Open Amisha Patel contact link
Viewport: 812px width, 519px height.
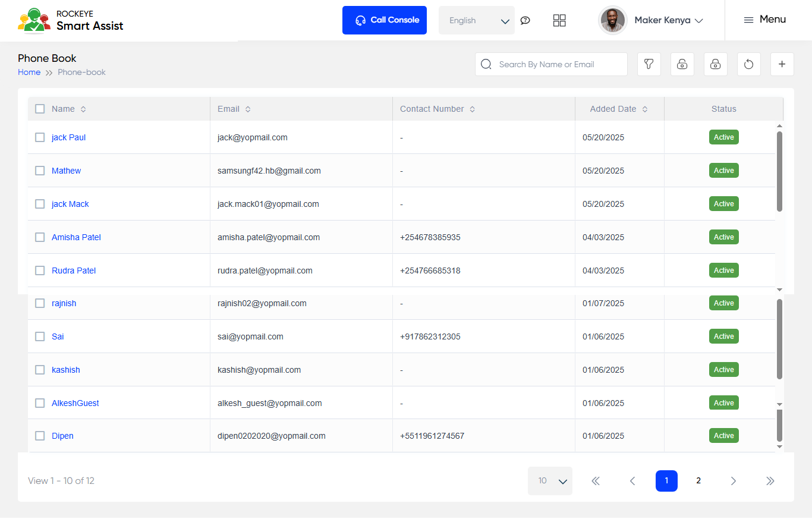coord(76,237)
